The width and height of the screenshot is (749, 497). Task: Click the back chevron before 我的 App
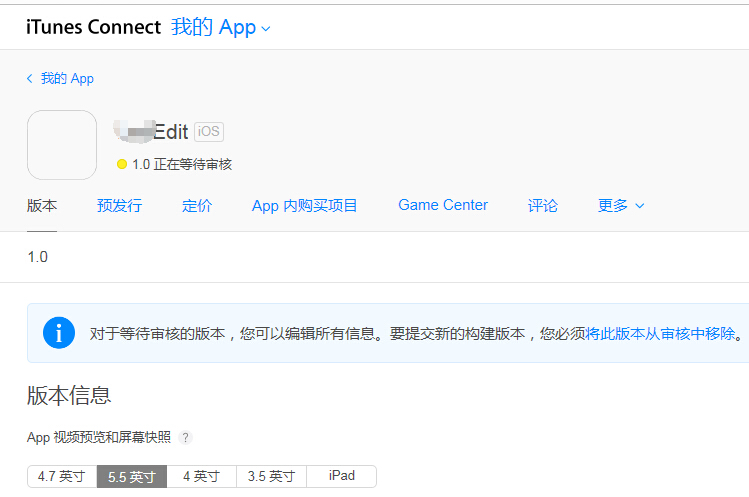30,78
